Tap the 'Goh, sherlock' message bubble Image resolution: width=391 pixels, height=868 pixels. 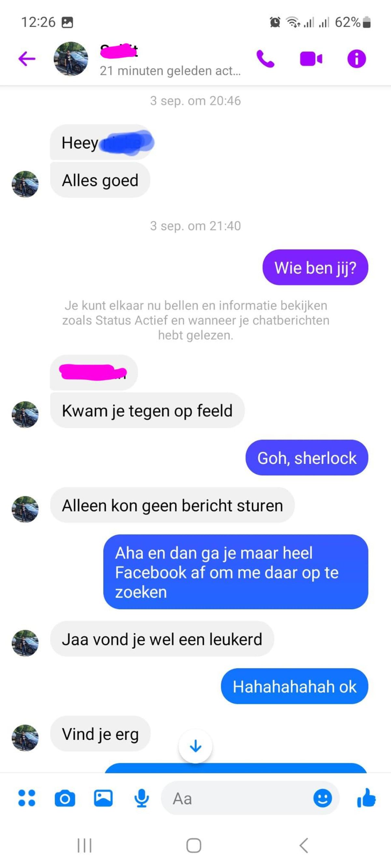coord(307,457)
